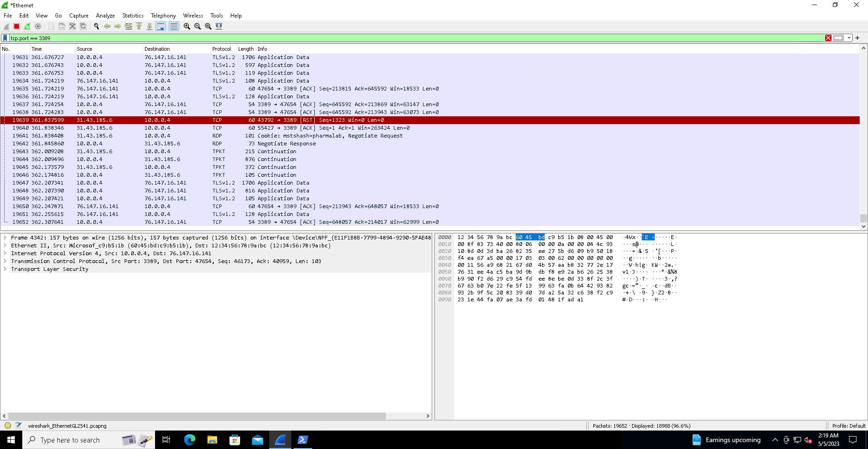
Task: Open the Telephony menu
Action: 163,15
